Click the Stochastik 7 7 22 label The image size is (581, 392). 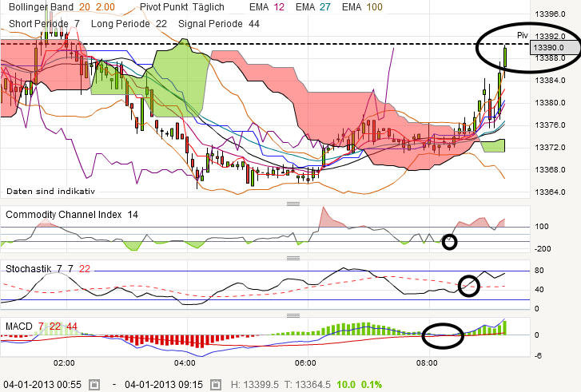[x=48, y=268]
